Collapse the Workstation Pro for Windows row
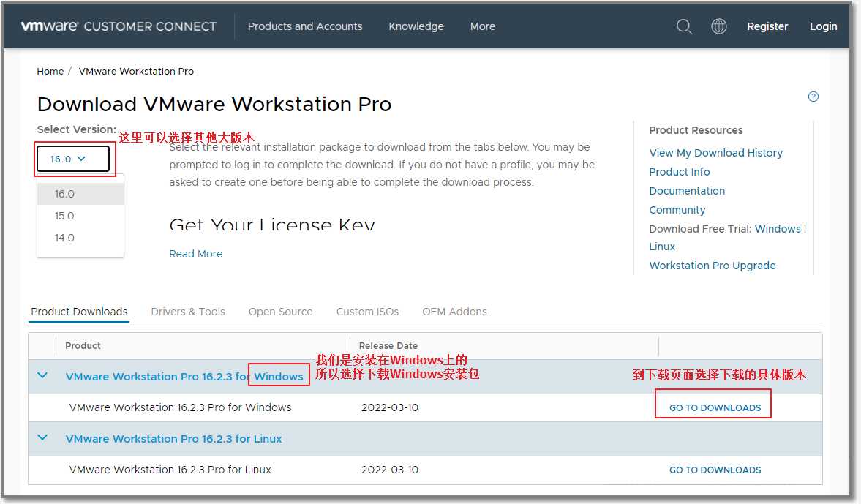The width and height of the screenshot is (861, 504). [42, 376]
